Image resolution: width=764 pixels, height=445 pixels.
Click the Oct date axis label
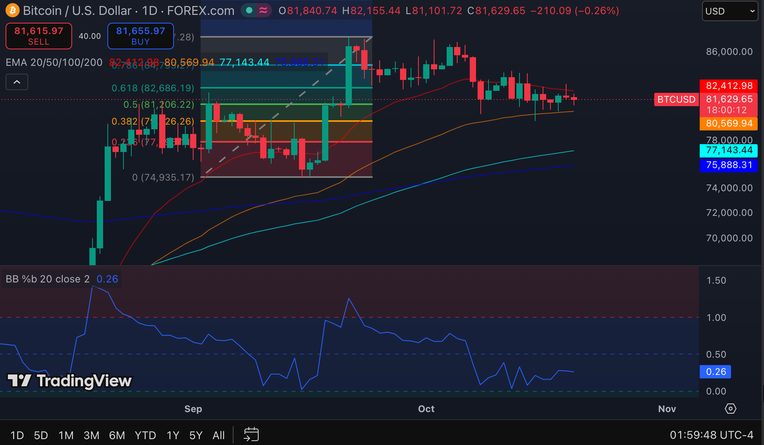click(426, 409)
